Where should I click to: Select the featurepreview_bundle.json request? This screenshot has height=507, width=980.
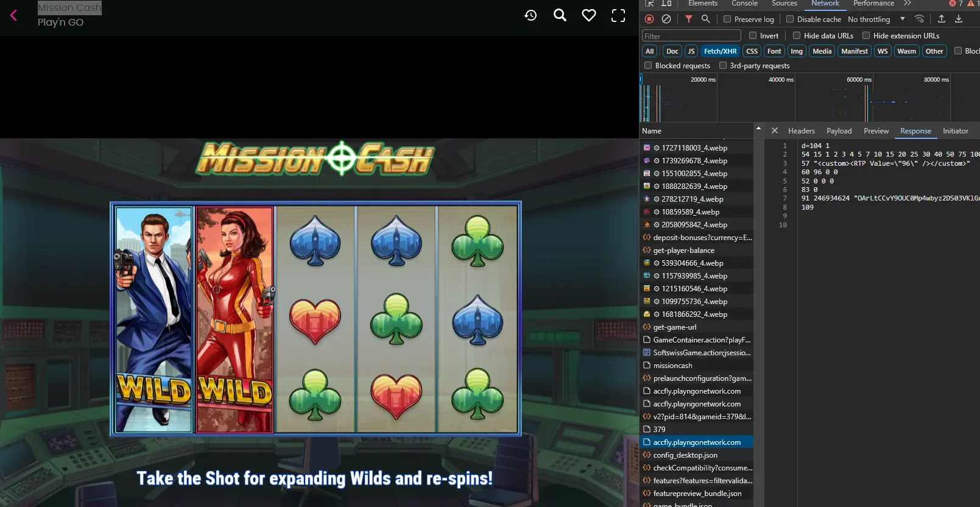(697, 494)
